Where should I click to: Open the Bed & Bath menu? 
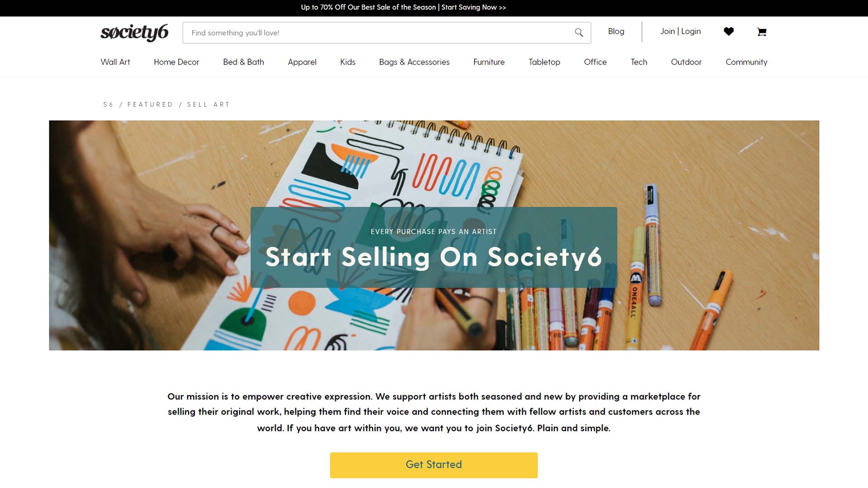point(243,62)
